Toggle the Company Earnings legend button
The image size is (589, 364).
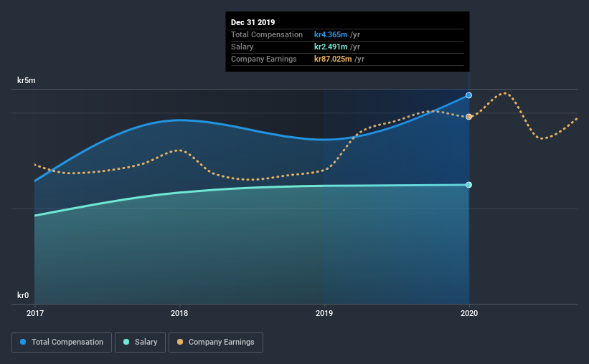[216, 343]
